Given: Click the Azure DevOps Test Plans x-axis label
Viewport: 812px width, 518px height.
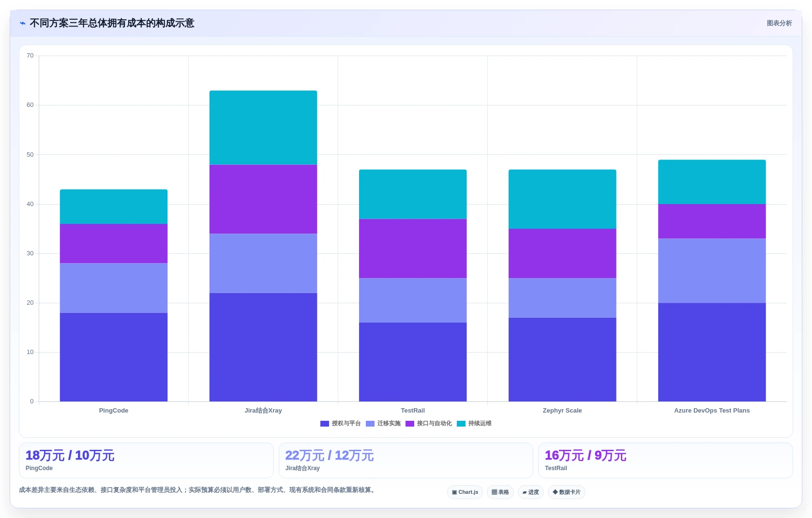Looking at the screenshot, I should click(x=712, y=411).
